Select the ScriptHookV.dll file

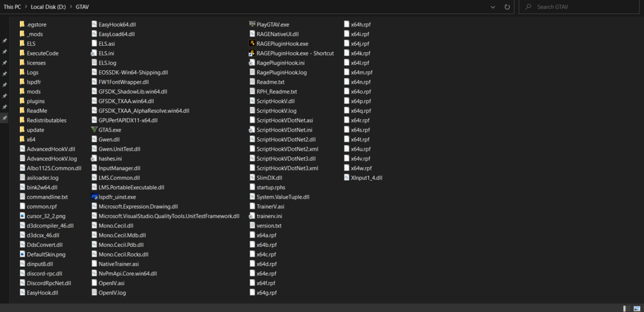pyautogui.click(x=272, y=101)
